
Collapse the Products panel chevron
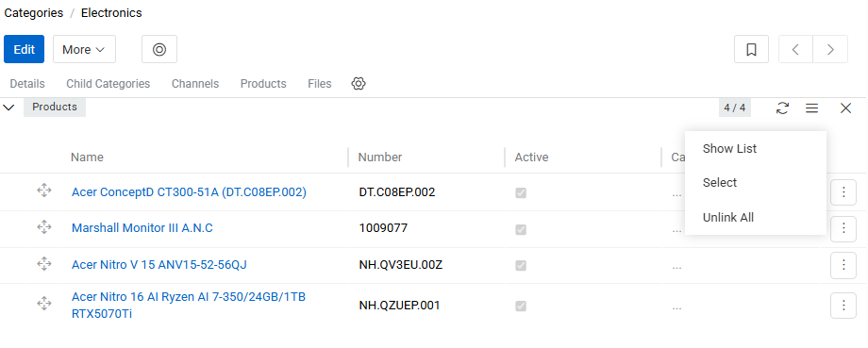click(x=8, y=108)
